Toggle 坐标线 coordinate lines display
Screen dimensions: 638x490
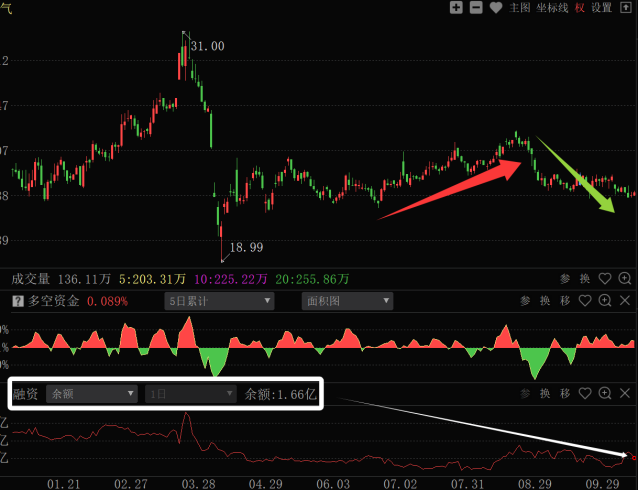pyautogui.click(x=549, y=8)
